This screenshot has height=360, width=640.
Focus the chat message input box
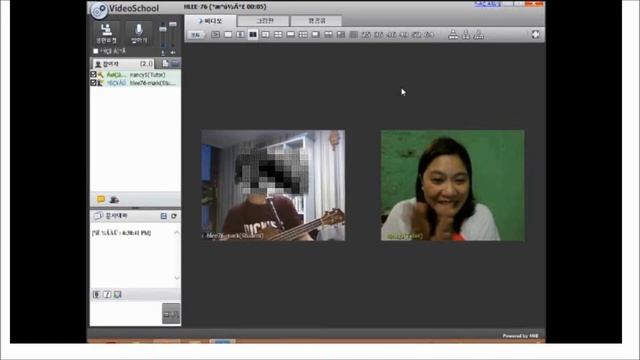126,313
